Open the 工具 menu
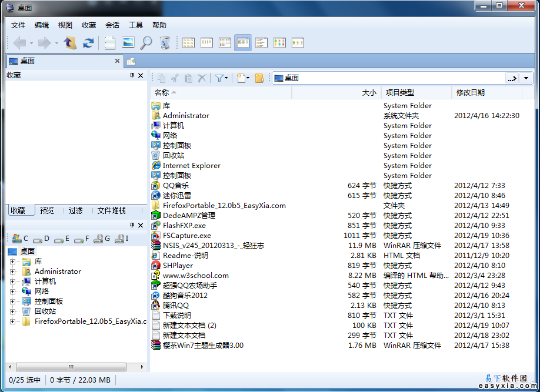The width and height of the screenshot is (540, 392). (x=136, y=25)
